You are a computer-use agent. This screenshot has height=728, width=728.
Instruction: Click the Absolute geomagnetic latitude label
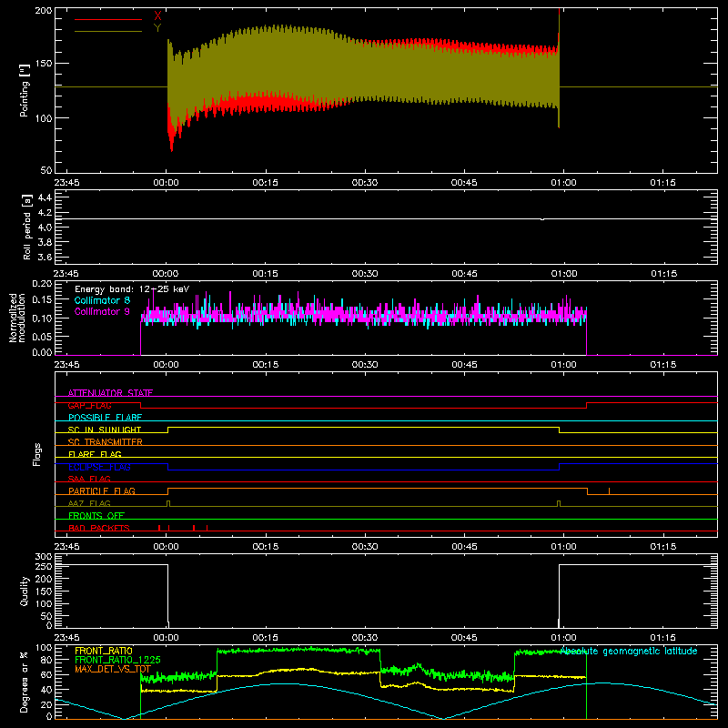pyautogui.click(x=629, y=651)
